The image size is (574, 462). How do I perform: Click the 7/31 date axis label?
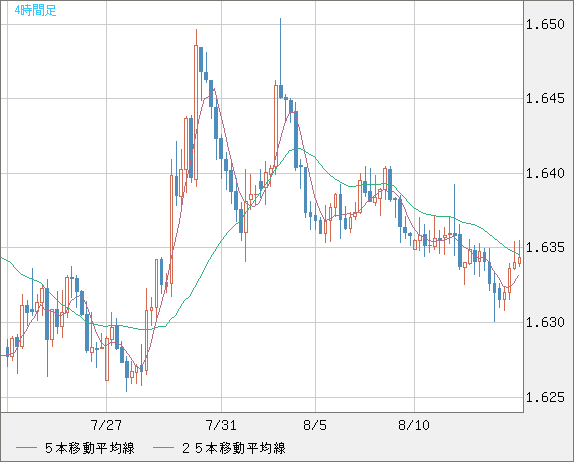tap(221, 425)
